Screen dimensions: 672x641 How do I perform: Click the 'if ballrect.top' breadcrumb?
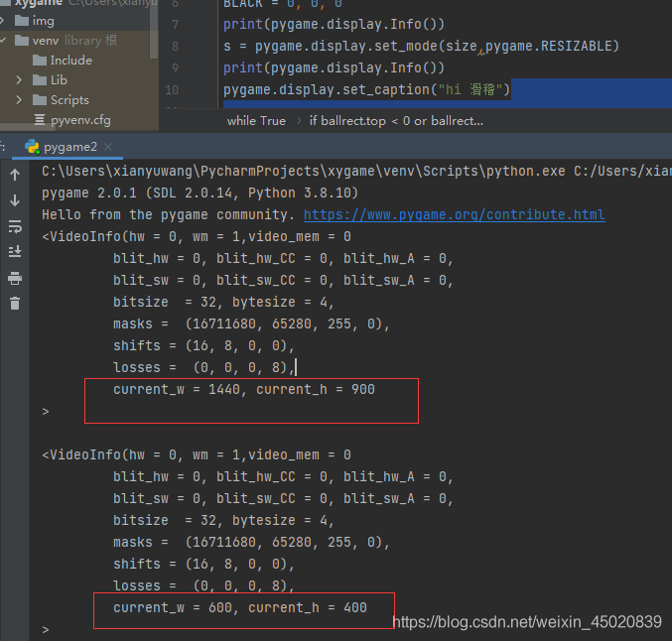pos(396,120)
